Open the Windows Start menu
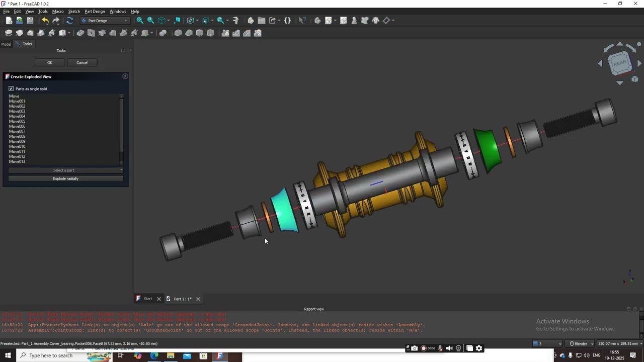 pyautogui.click(x=8, y=355)
